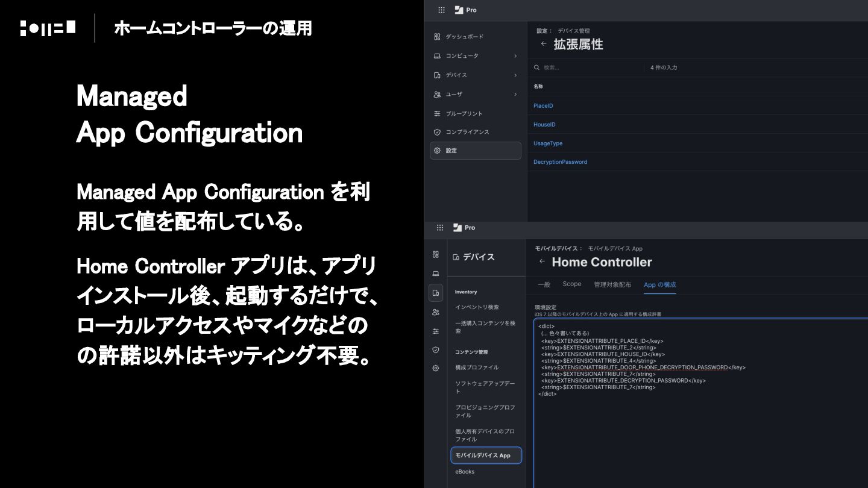The image size is (868, 488).
Task: Open the UsageType extension attribute
Action: coord(548,143)
